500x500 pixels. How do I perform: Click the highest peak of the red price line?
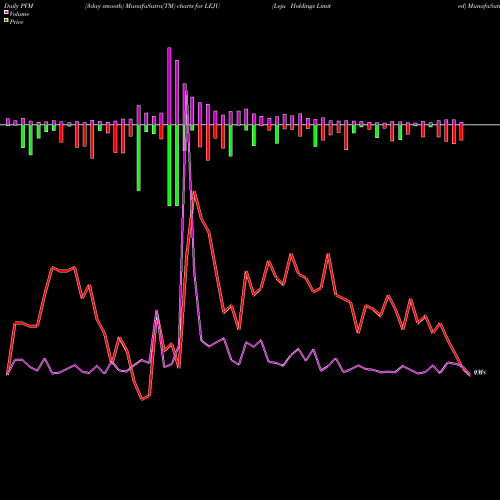pyautogui.click(x=194, y=192)
